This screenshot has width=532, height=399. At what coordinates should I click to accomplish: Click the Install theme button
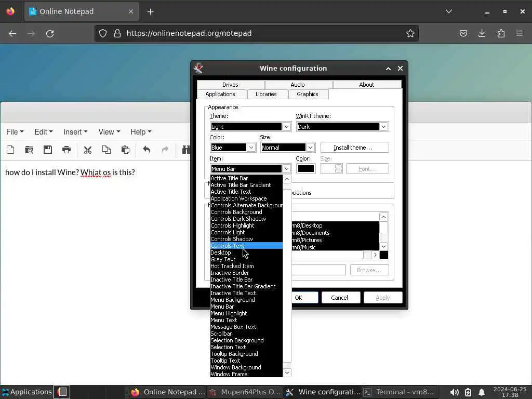(x=354, y=147)
